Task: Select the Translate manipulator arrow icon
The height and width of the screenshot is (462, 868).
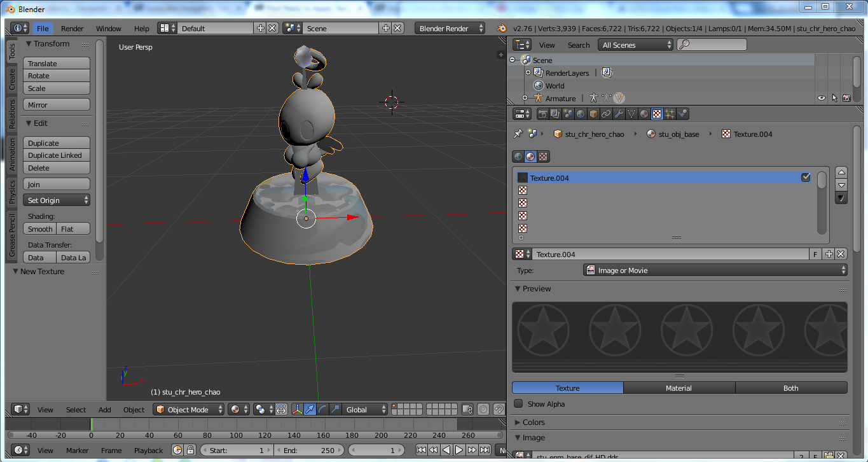Action: [x=310, y=409]
